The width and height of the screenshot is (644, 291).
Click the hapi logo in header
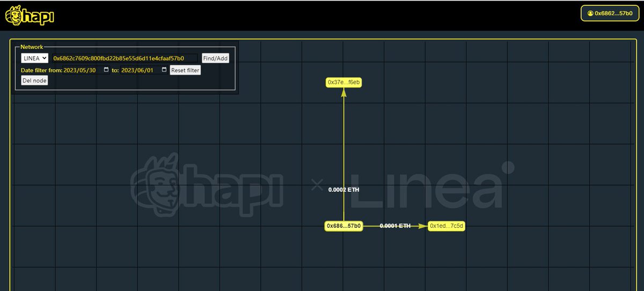pos(30,15)
